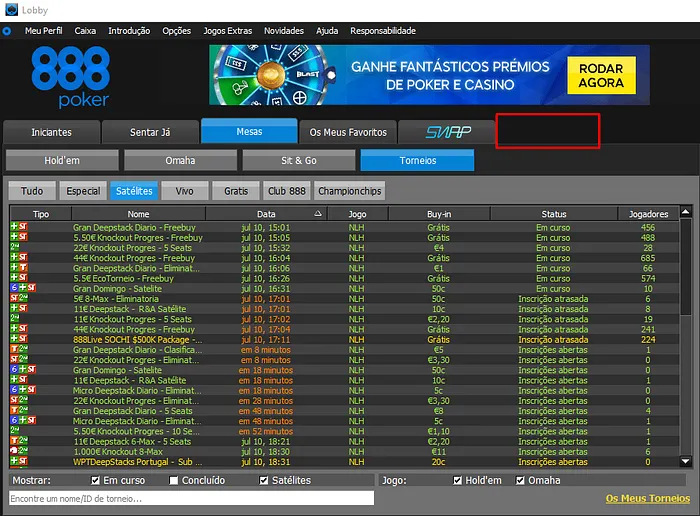This screenshot has width=700, height=516.
Task: Open the Ajuda menu
Action: (x=327, y=31)
